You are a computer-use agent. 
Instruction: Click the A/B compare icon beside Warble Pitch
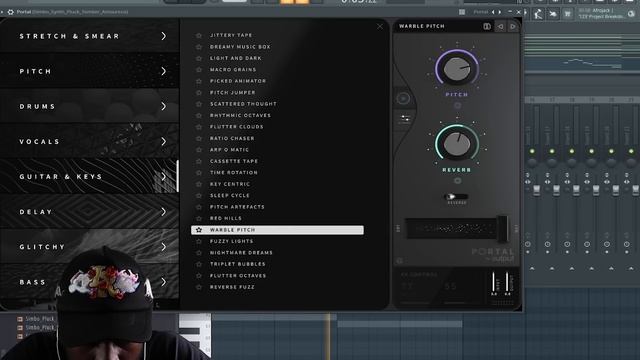(487, 27)
